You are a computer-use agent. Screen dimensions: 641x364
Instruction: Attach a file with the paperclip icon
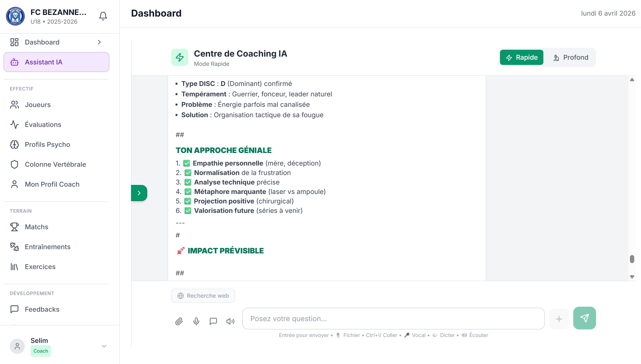click(x=179, y=321)
